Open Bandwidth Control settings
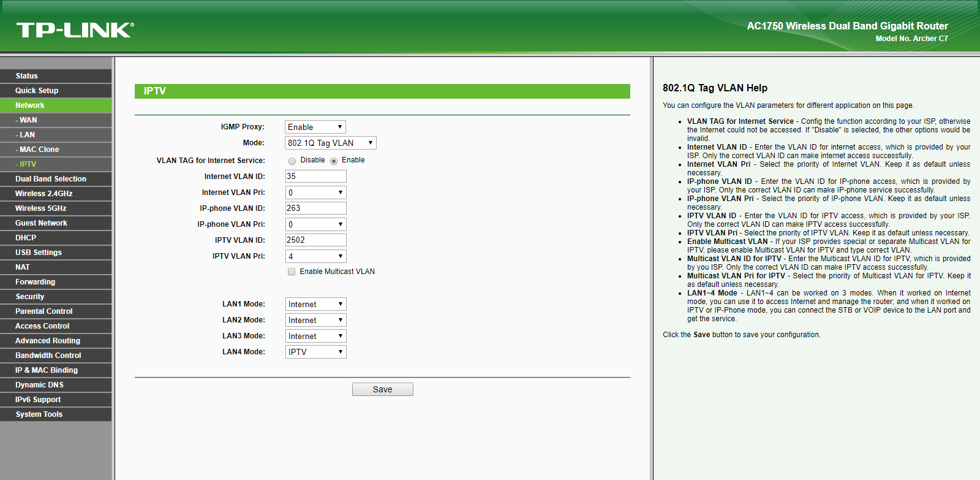The image size is (980, 480). (x=56, y=356)
